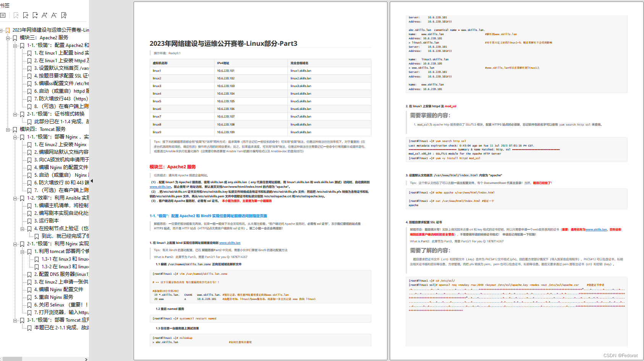
Task: Open the bookmarks list view icon
Action: [3, 15]
